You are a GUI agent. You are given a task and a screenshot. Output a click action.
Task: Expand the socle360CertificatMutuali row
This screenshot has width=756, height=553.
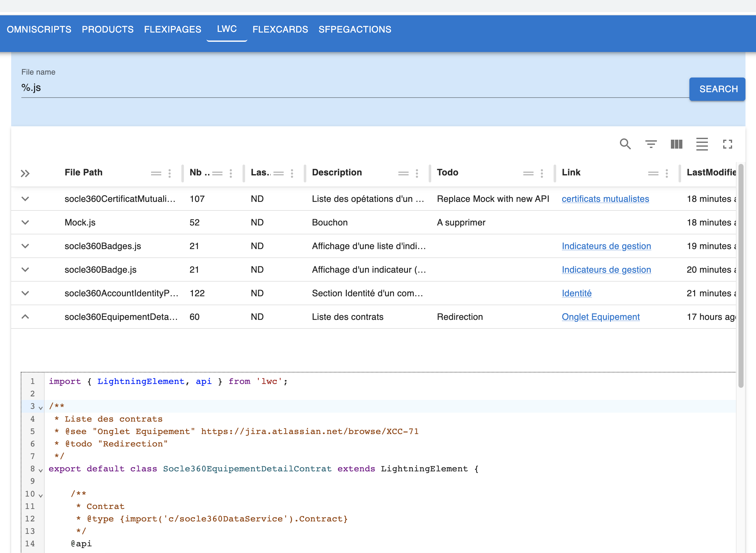pyautogui.click(x=25, y=199)
